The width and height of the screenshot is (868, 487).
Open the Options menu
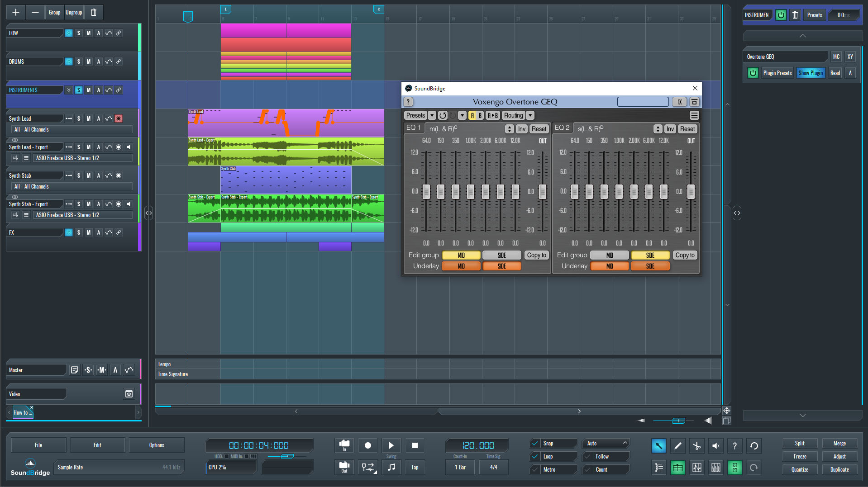pos(157,445)
